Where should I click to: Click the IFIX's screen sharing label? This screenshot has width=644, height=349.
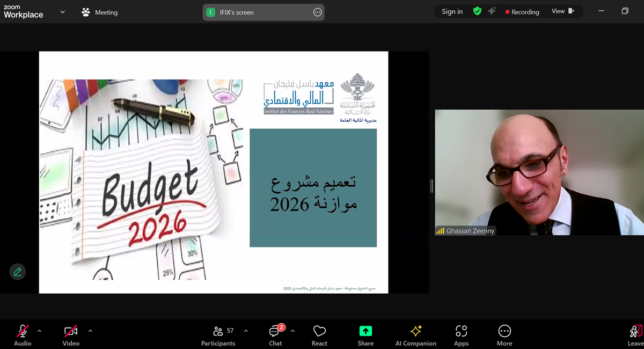[x=237, y=12]
